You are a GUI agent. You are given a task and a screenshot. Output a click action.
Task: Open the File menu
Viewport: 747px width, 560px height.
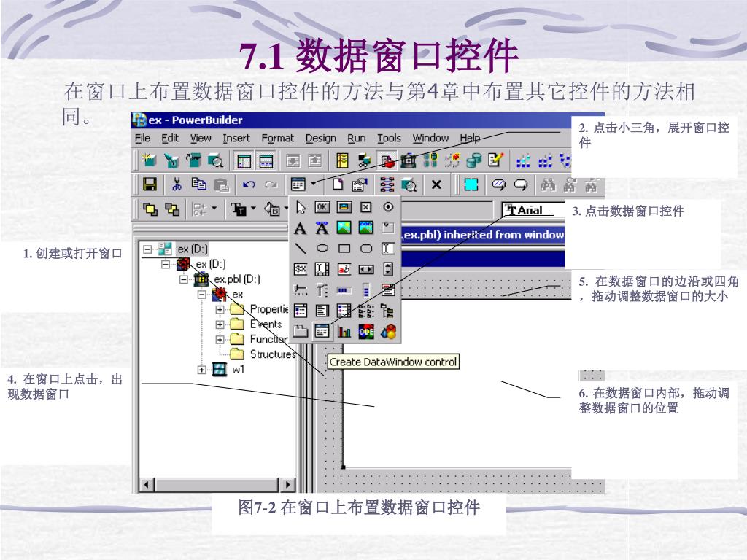[142, 138]
